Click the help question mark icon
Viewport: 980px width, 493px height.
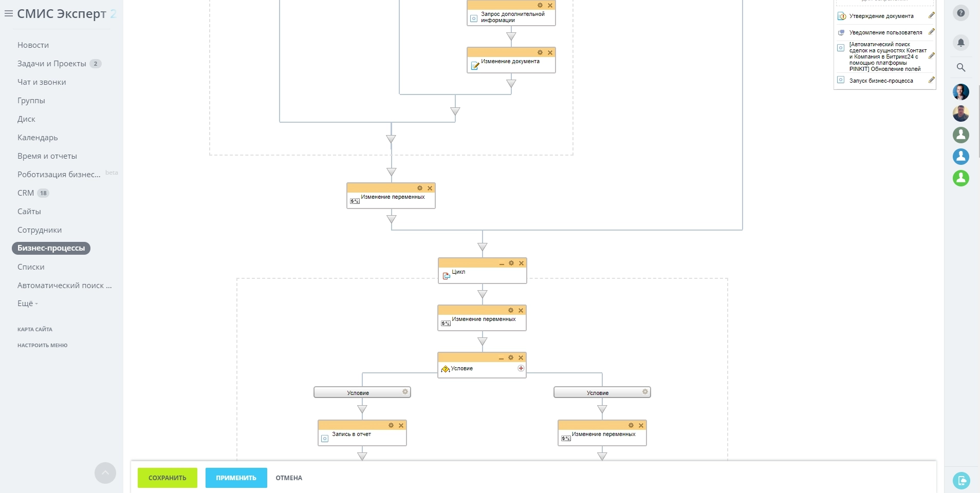click(960, 13)
